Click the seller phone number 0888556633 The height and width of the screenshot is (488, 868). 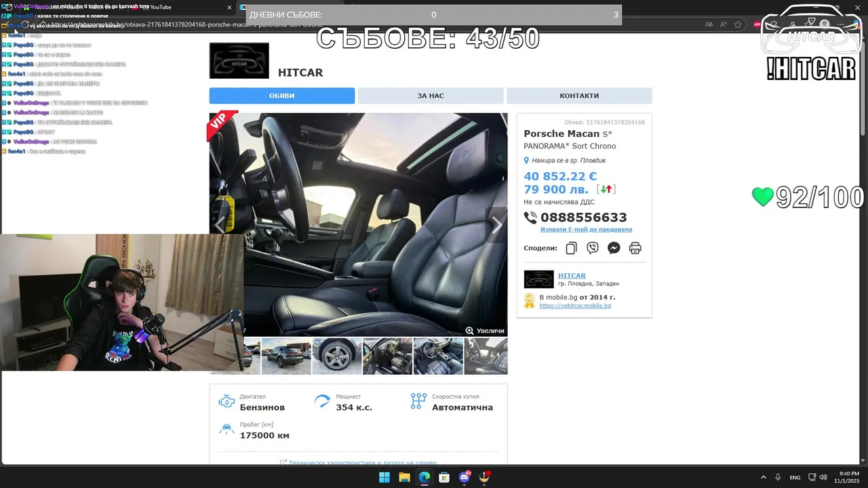click(x=583, y=218)
